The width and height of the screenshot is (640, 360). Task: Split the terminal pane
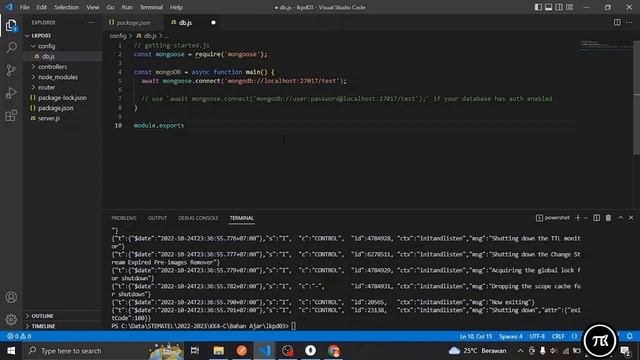596,218
